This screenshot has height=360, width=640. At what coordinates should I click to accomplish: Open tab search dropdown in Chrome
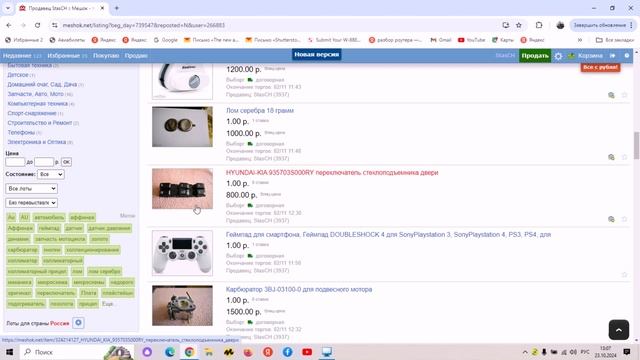pyautogui.click(x=8, y=8)
